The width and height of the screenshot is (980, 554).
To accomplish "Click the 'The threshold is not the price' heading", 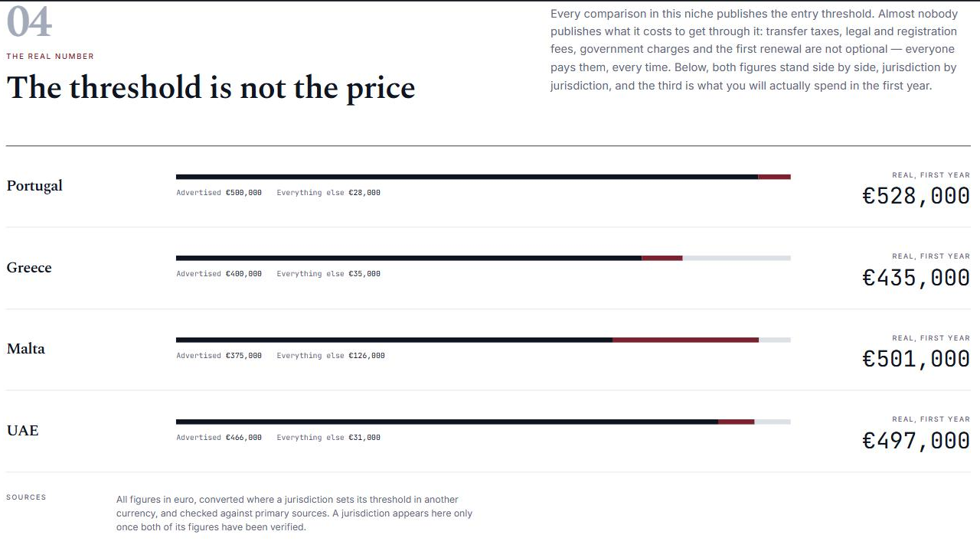I will [x=211, y=88].
